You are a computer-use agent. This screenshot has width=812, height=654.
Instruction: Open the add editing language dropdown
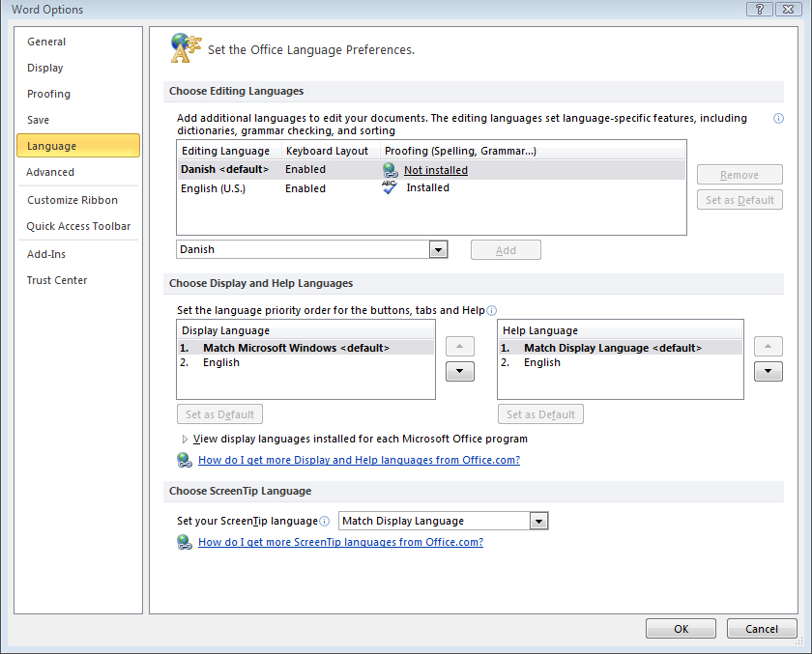click(x=438, y=250)
